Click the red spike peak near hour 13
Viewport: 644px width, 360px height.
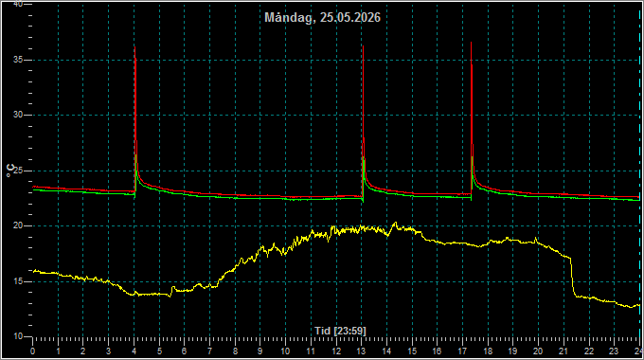[x=363, y=46]
